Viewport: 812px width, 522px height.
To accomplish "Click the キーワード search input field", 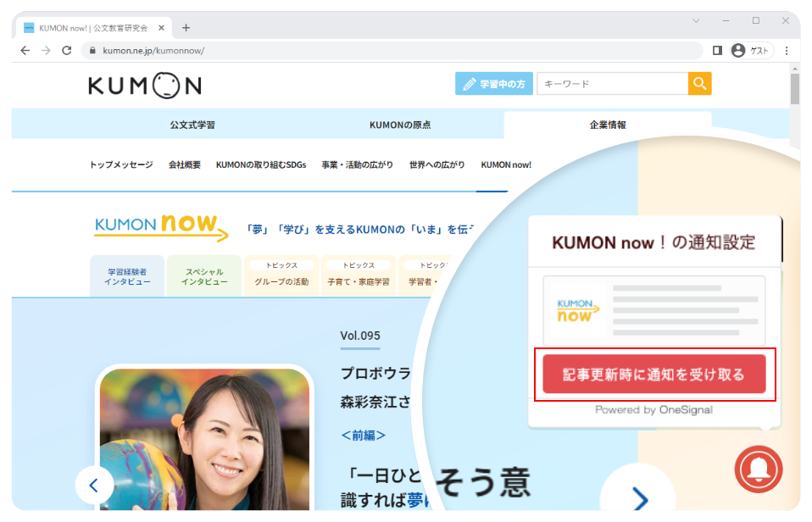I will [613, 83].
